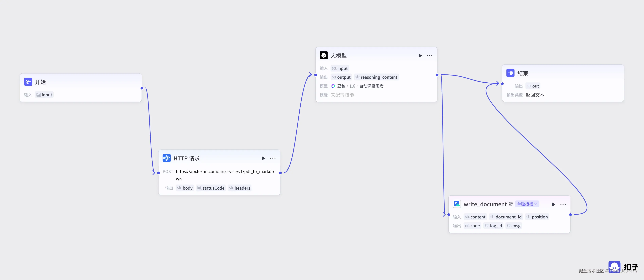Image resolution: width=644 pixels, height=280 pixels.
Task: Open LLM node more options menu
Action: pyautogui.click(x=429, y=55)
